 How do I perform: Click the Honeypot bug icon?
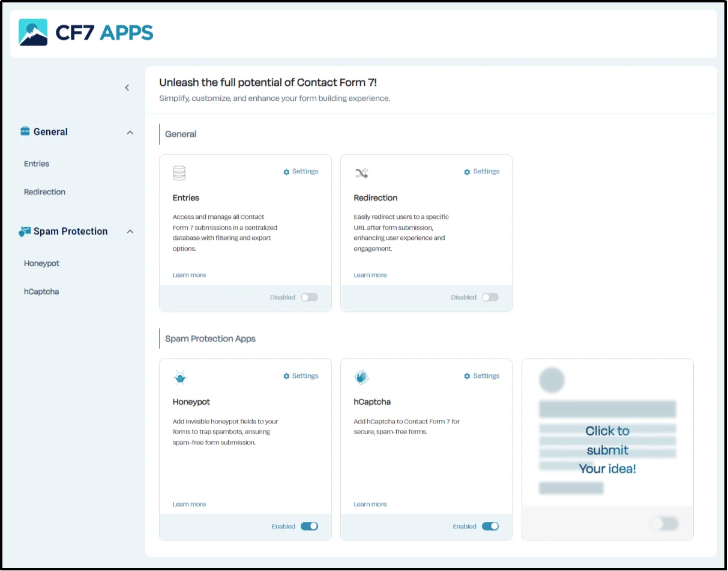coord(180,378)
